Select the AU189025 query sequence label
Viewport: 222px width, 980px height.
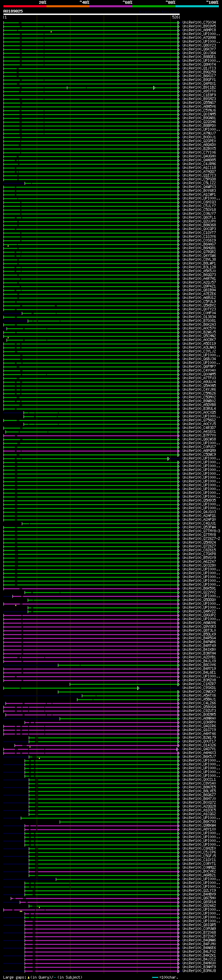pyautogui.click(x=13, y=11)
